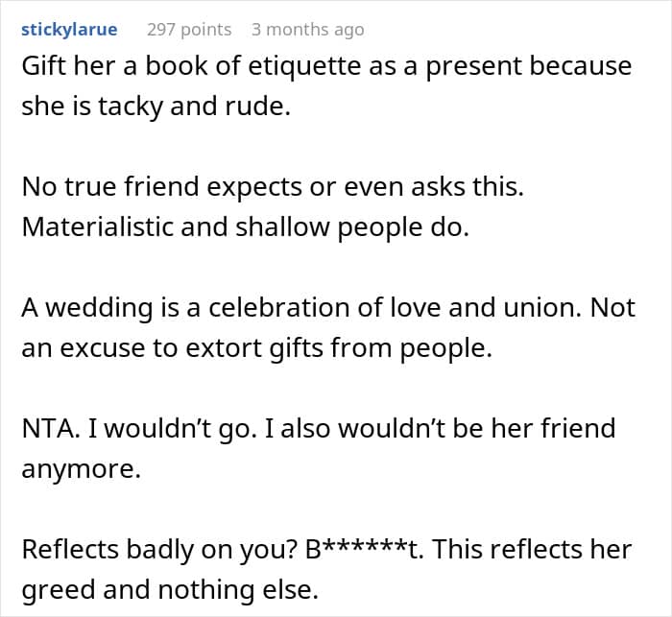Click the "3 months ago" timestamp

(x=307, y=30)
